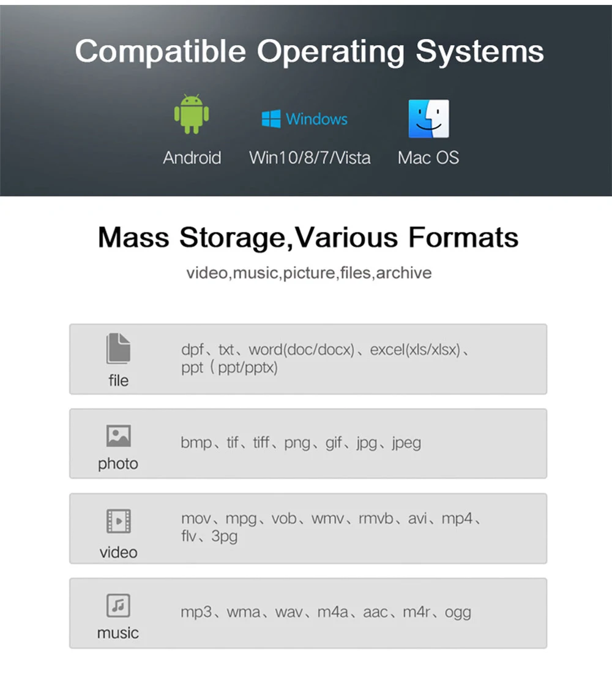Click the "file" row label

tap(118, 381)
